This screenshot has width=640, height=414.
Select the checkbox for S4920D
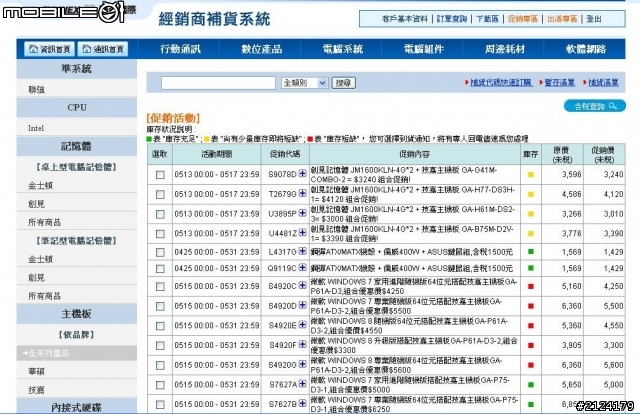click(160, 306)
